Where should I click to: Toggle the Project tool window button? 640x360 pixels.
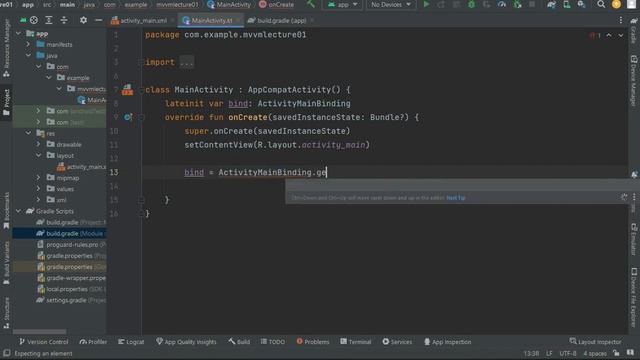(x=7, y=102)
